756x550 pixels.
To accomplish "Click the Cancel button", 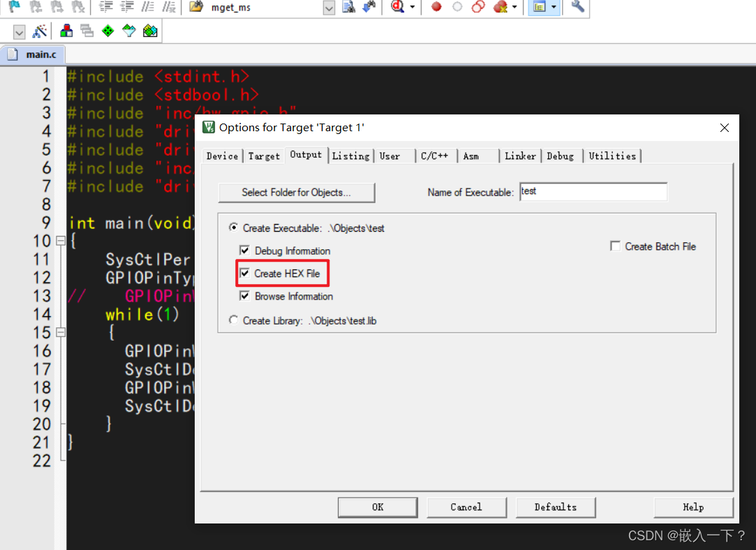I will click(x=466, y=507).
